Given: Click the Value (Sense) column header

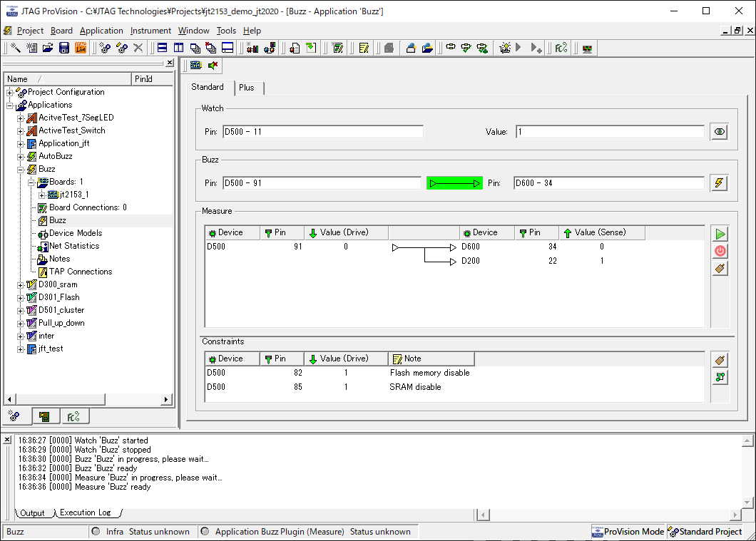Looking at the screenshot, I should click(x=602, y=232).
